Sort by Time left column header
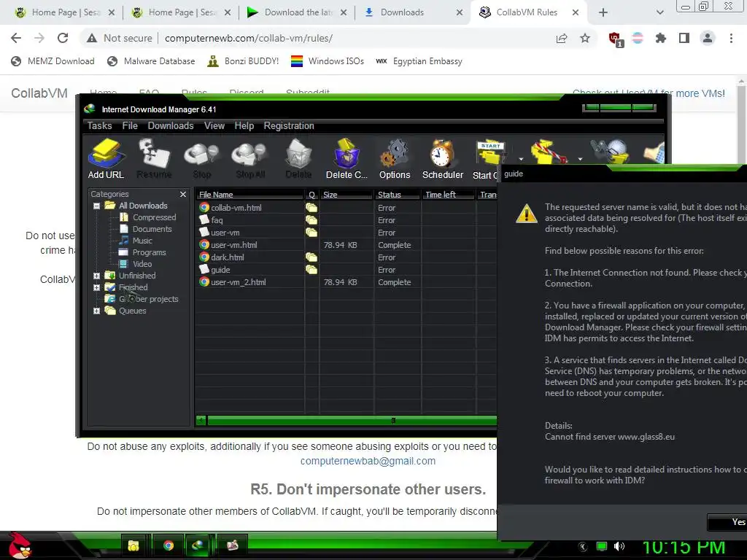Image resolution: width=747 pixels, height=560 pixels. point(448,194)
